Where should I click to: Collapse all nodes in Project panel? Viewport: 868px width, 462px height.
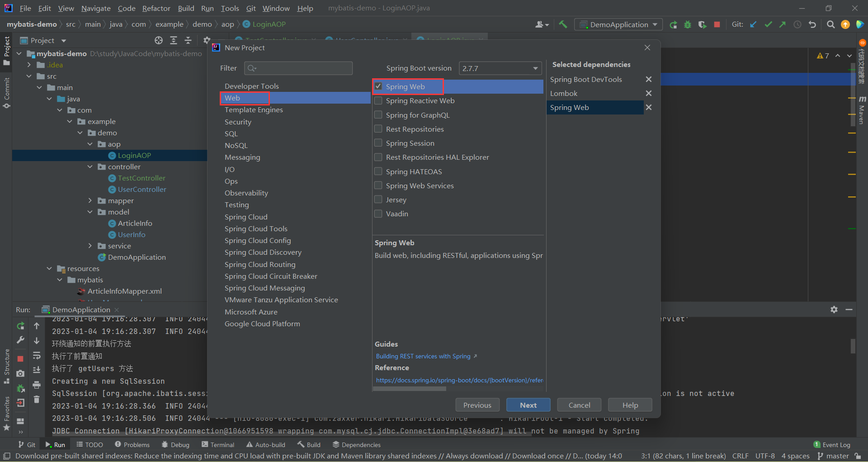point(188,40)
